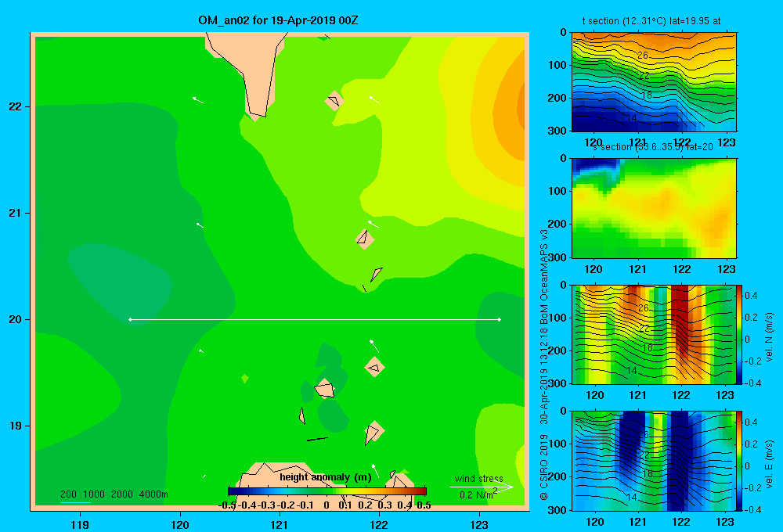Click the 14 contour label in temperature section
The width and height of the screenshot is (783, 532).
631,118
